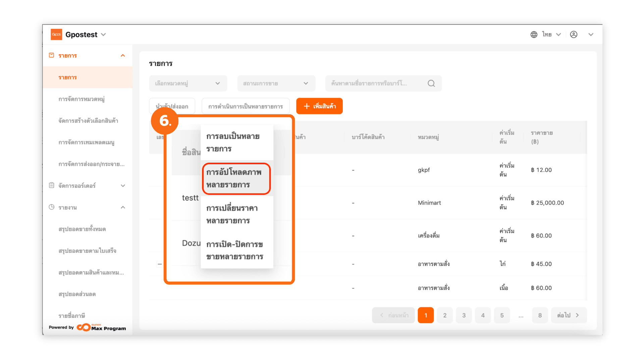The image size is (644, 362).
Task: Click the รายงาน clock icon
Action: 51,207
